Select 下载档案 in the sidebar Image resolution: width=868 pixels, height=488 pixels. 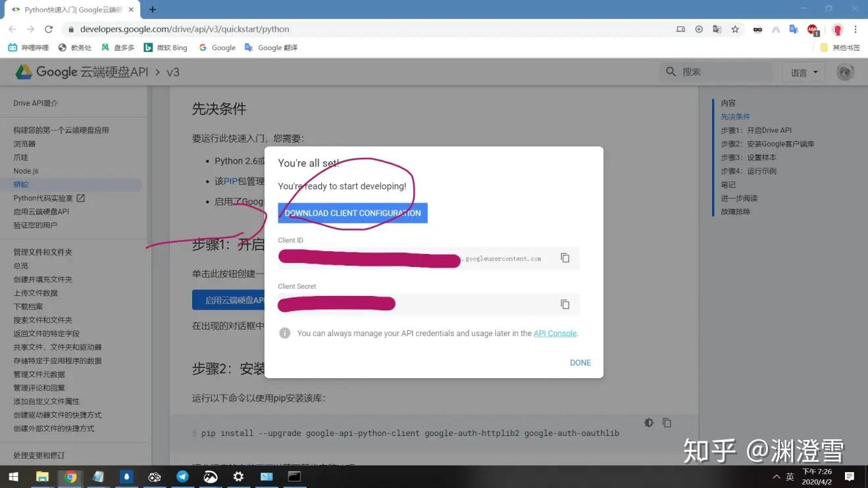[x=28, y=306]
